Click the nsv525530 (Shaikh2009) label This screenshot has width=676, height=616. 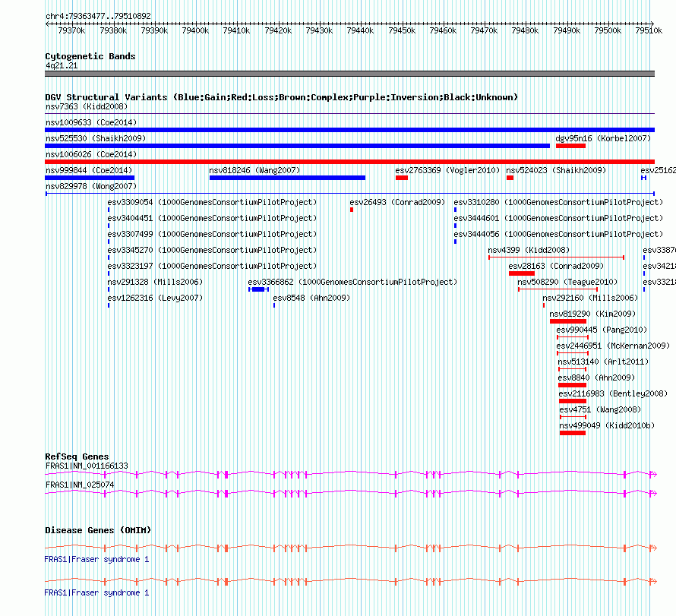(x=96, y=138)
